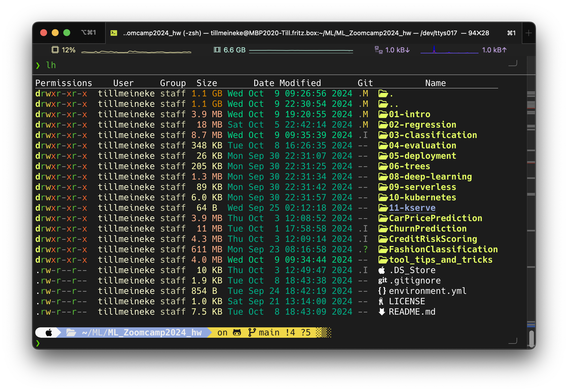Viewport: 568px width, 392px height.
Task: Click the folder icon beside tool_tips_and_tricks
Action: pos(383,260)
